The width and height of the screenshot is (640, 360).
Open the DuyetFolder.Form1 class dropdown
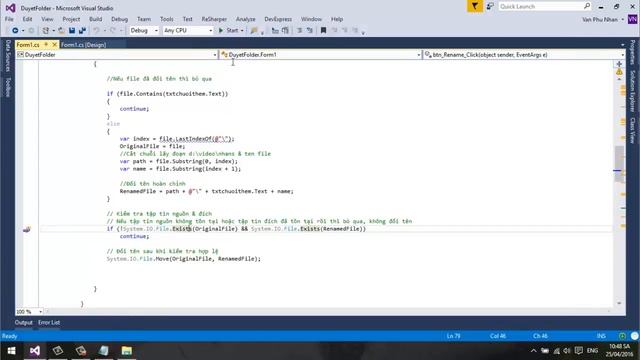[x=321, y=55]
